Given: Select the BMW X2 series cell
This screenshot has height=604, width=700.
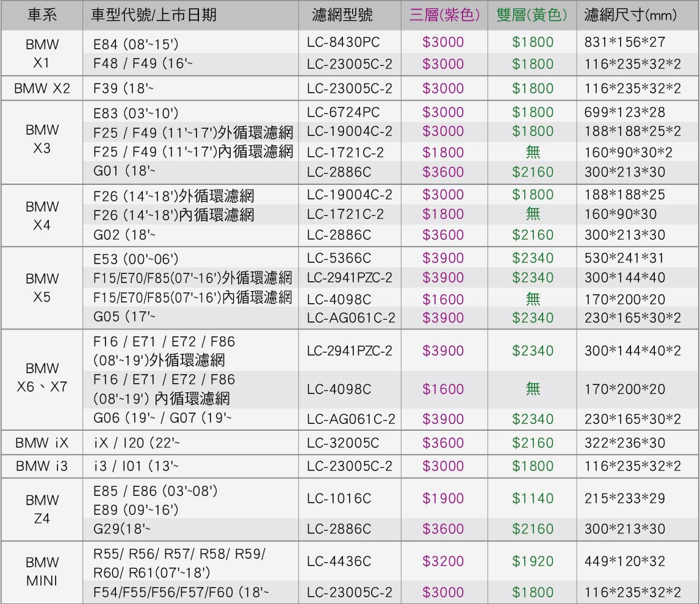Looking at the screenshot, I should pyautogui.click(x=42, y=88).
